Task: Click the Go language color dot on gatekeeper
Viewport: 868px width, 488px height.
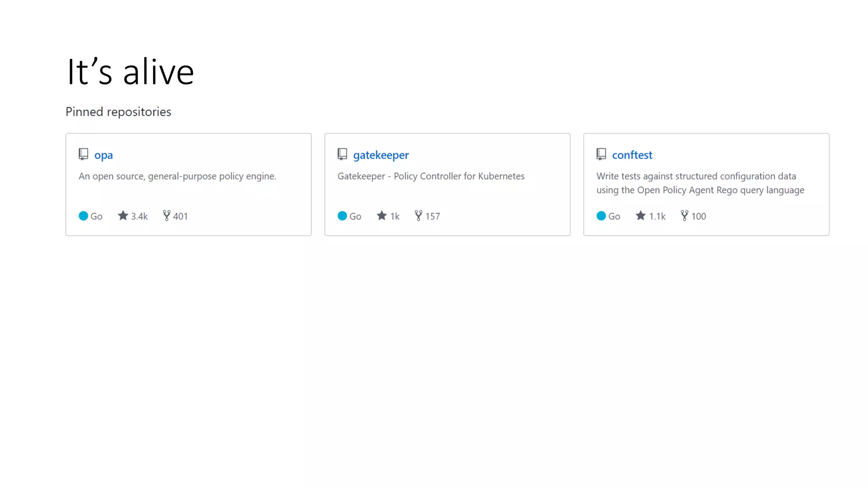Action: pos(342,216)
